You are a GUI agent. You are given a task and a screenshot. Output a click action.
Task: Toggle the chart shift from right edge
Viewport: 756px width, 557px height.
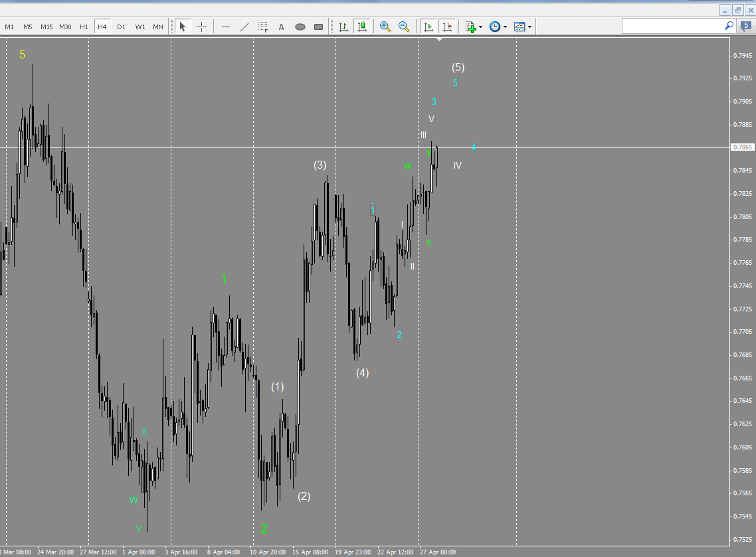[447, 27]
